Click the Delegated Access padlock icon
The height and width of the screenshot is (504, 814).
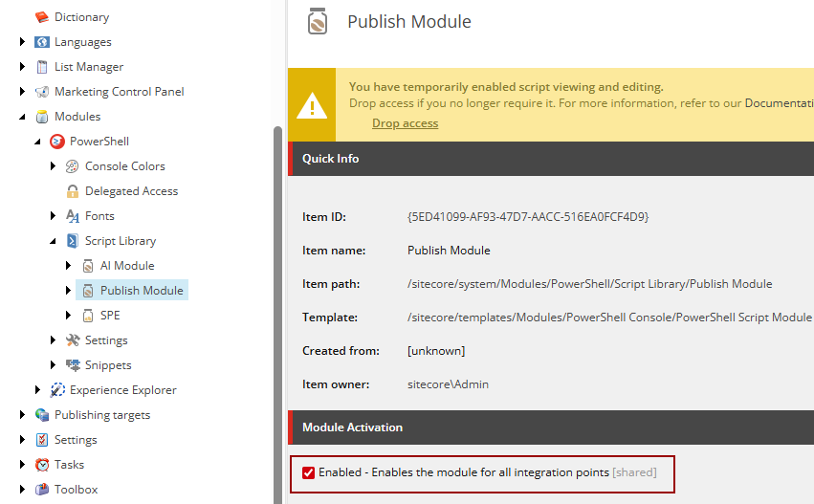point(72,191)
